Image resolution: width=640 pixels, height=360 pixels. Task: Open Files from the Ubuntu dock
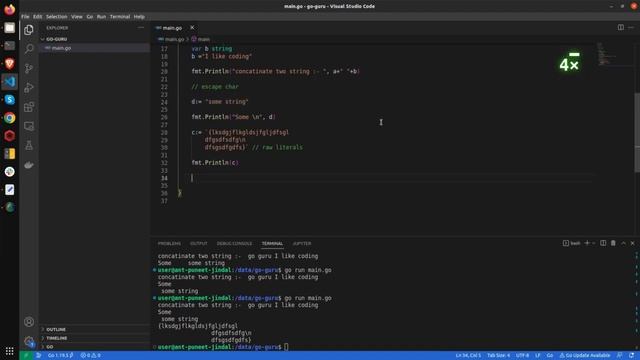click(x=9, y=28)
